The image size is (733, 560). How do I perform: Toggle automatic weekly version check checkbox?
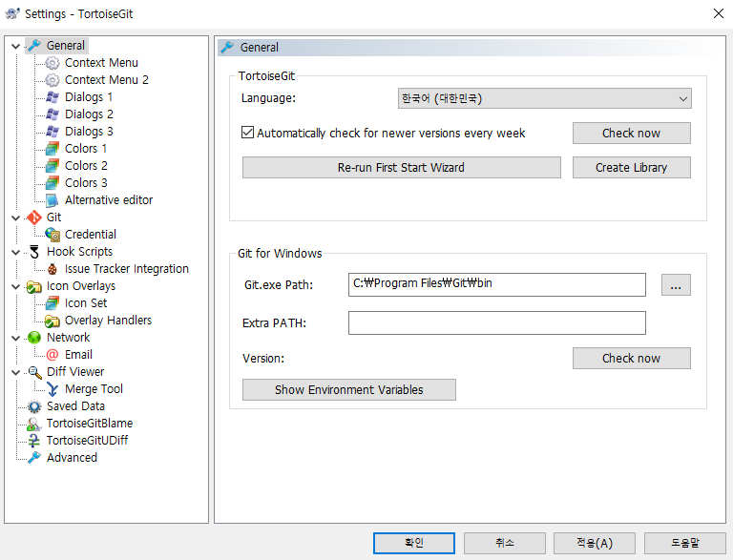click(248, 133)
